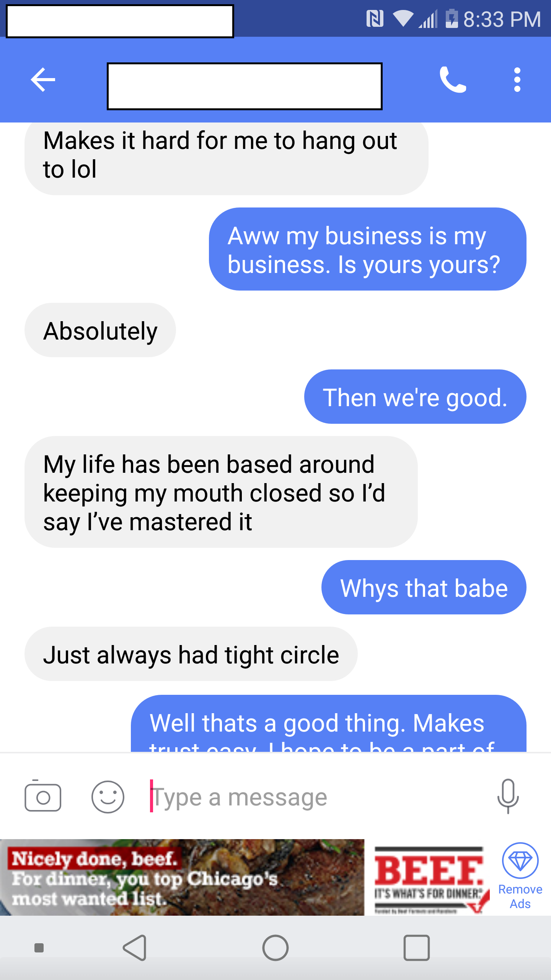This screenshot has height=980, width=551.
Task: Tap the 'My life has been based' message
Action: (x=221, y=492)
